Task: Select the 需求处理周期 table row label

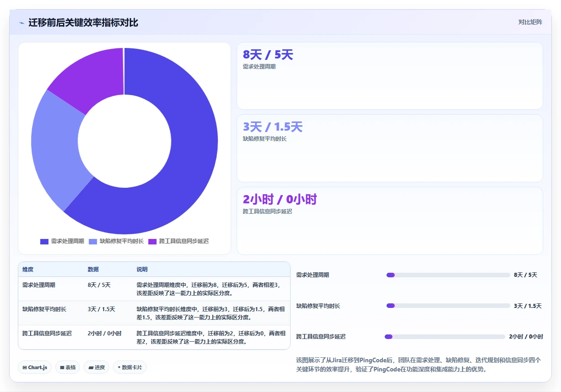Action: pyautogui.click(x=39, y=285)
